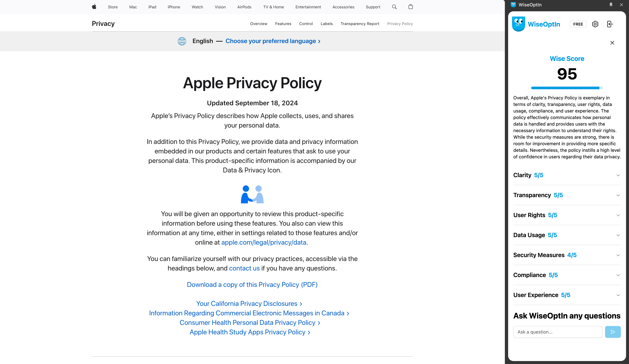
Task: Expand the User Rights 5/5 section
Action: (567, 215)
